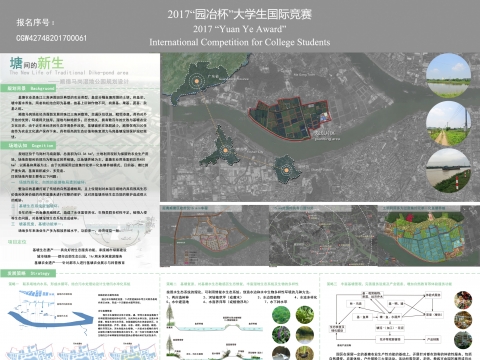This screenshot has width=480, height=360.
Task: Open the center small map with dashed radius circles
Action: (x=323, y=236)
